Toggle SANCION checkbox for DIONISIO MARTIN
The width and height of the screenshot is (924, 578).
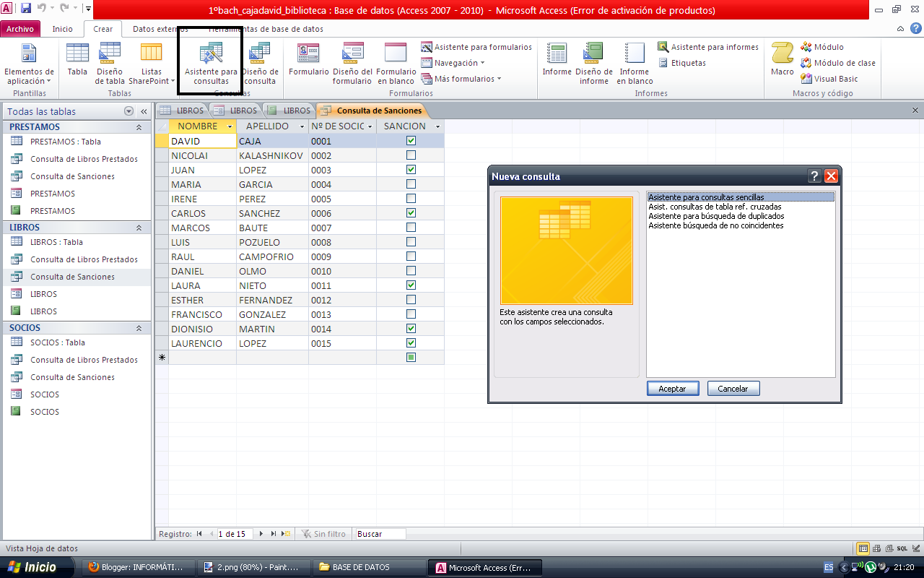click(x=411, y=329)
